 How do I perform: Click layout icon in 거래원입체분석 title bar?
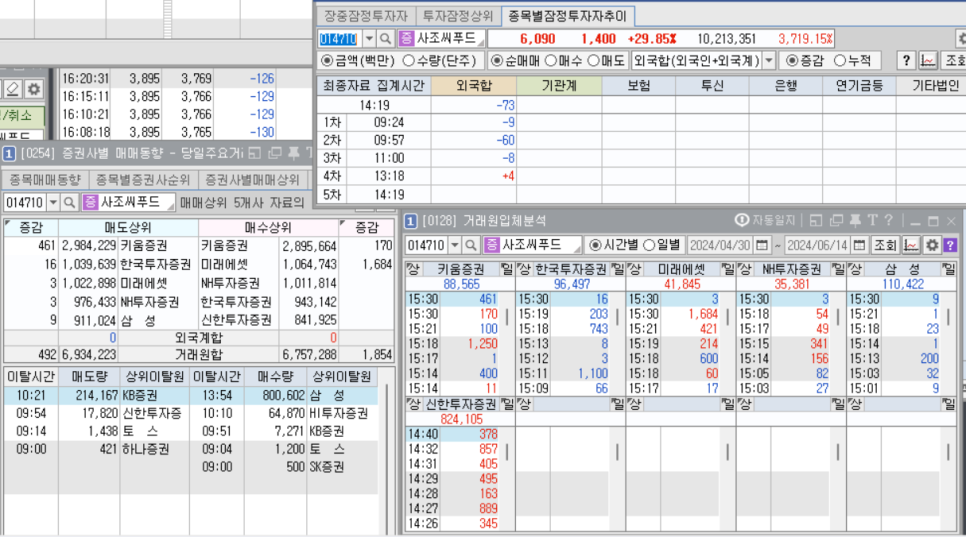coord(816,220)
